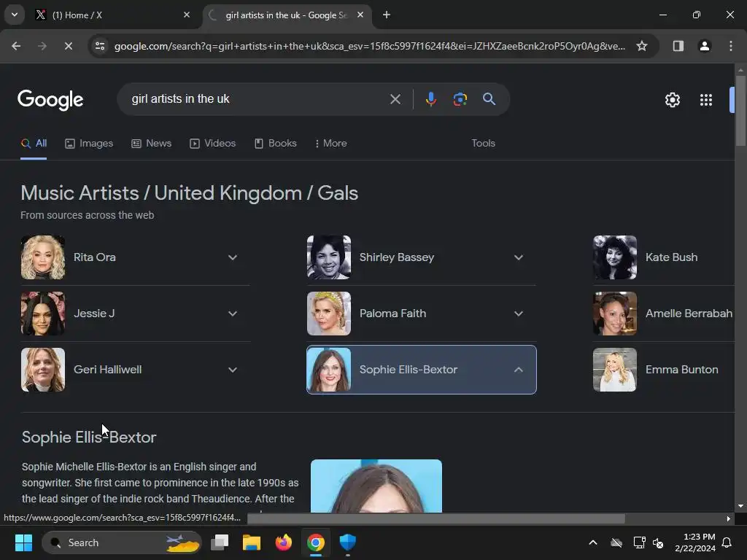Click the microphone voice search icon
Image resolution: width=747 pixels, height=560 pixels.
coord(430,99)
